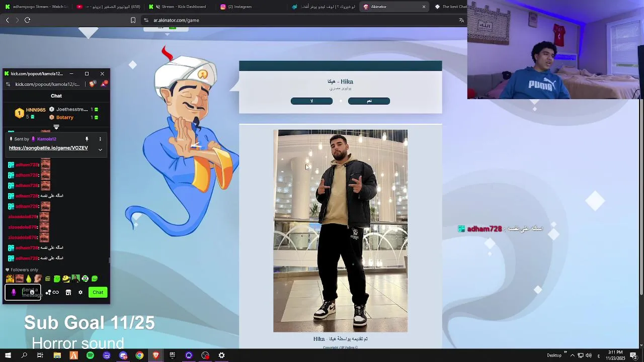
Task: Click the Hika character photo
Action: (340, 231)
